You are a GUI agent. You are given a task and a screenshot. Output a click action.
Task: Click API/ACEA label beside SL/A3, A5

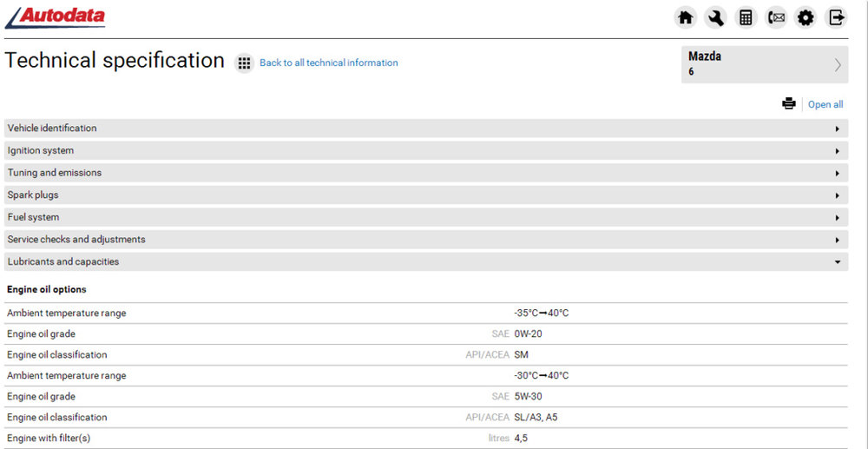click(488, 418)
